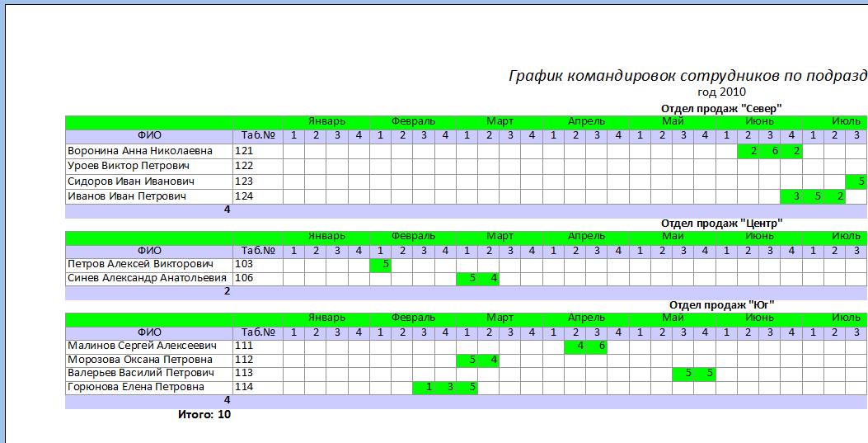
Task: Click the green "6" cell in Воронина's row
Action: click(x=769, y=151)
